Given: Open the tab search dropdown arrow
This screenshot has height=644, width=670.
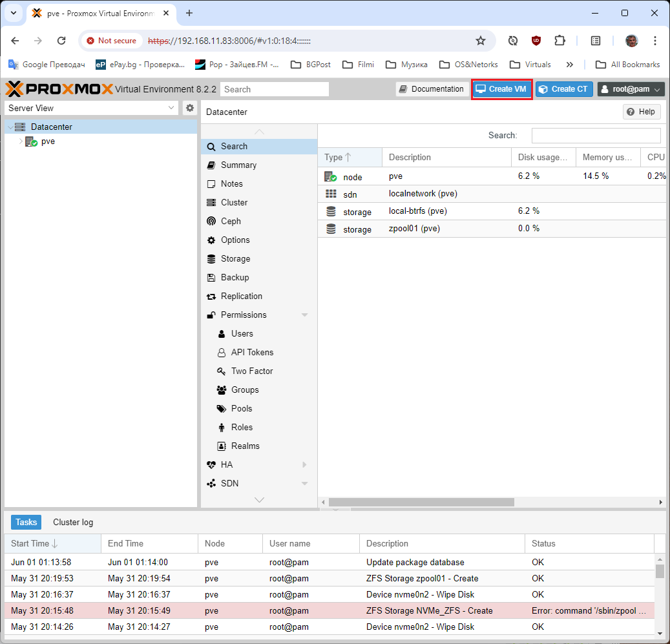Looking at the screenshot, I should [14, 13].
